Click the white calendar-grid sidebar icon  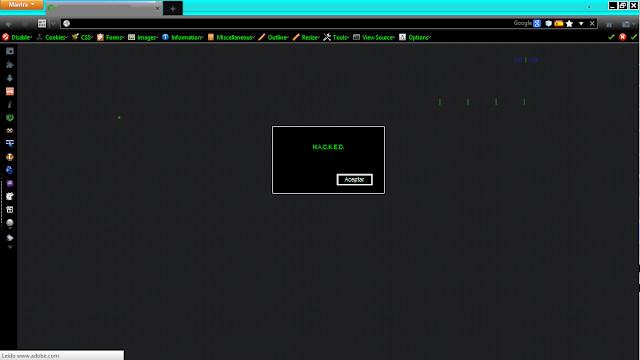[10, 209]
